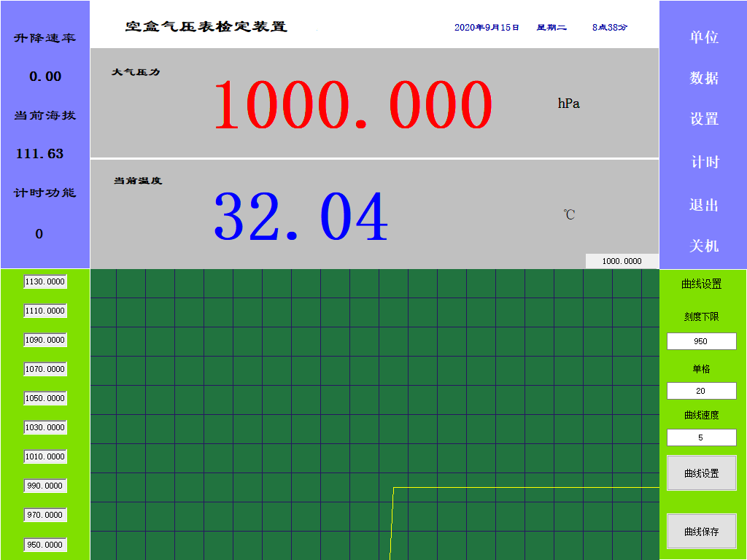The width and height of the screenshot is (747, 560).
Task: Click the 曲线速度 field showing 5
Action: [701, 437]
